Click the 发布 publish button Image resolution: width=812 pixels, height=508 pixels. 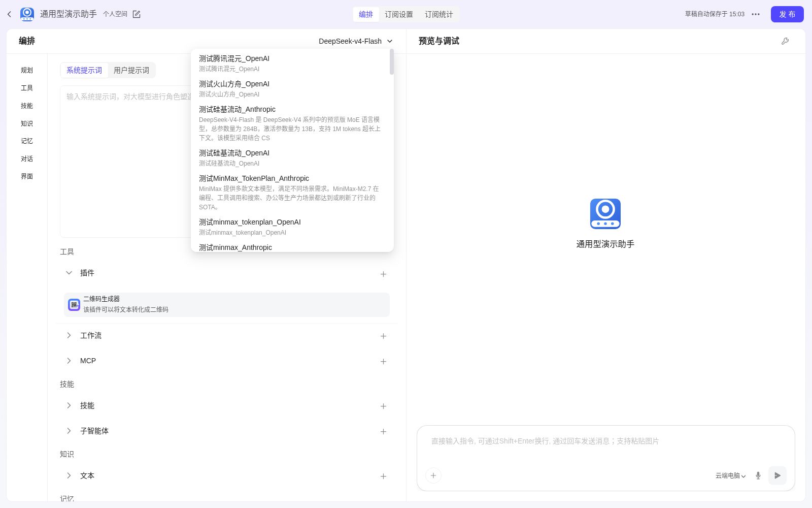coord(787,14)
